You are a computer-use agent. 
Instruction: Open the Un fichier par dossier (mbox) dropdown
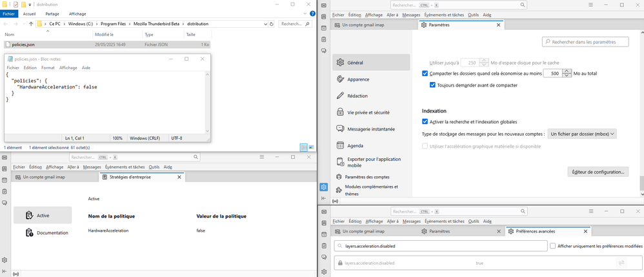(582, 134)
